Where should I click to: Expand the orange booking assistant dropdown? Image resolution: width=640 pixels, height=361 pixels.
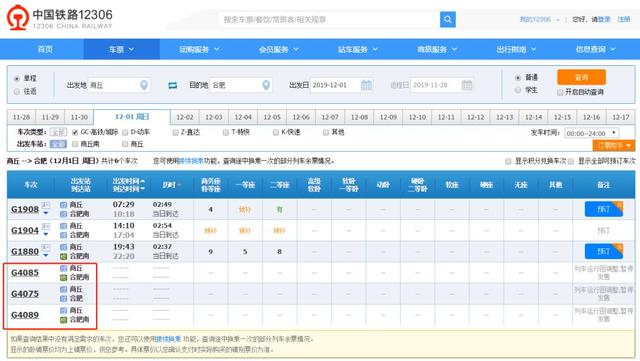click(x=613, y=145)
